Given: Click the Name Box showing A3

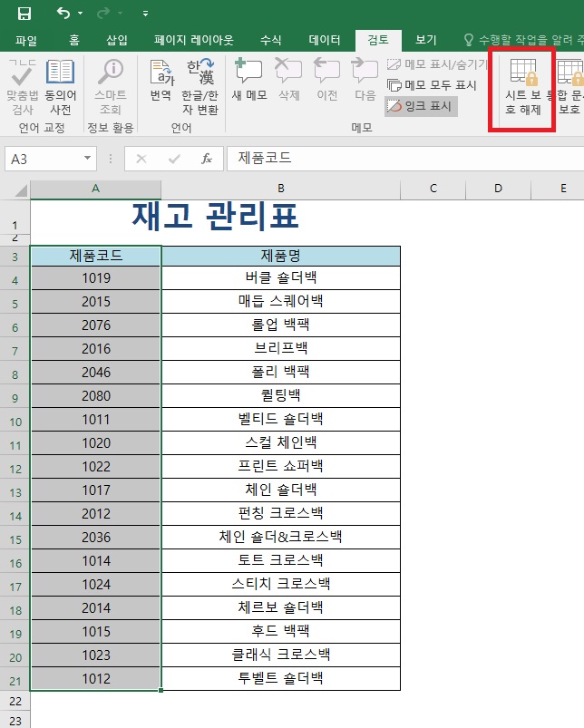Looking at the screenshot, I should pos(43,160).
